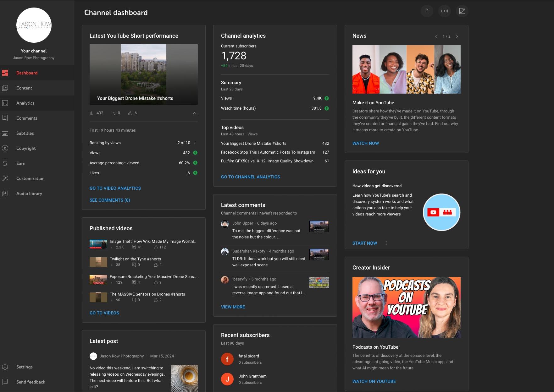Select the Comments menu item
Screen dimensions: 554x392
pos(37,118)
